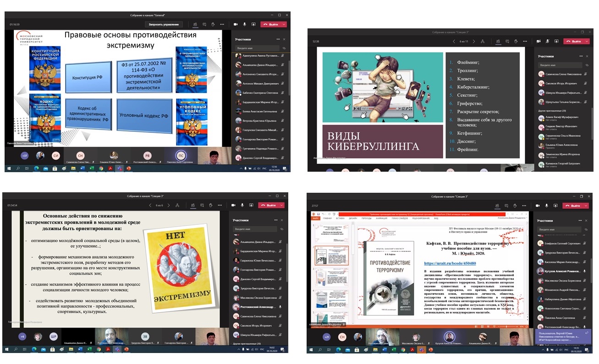Unmute the microphone in the cyberbullying meeting
Image resolution: width=599 pixels, height=364 pixels.
pos(548,41)
